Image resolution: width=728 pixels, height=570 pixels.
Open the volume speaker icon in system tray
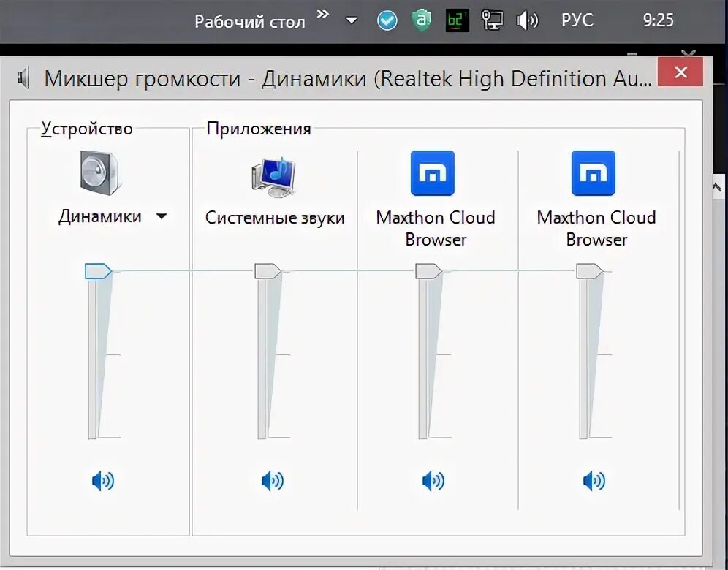[x=528, y=20]
